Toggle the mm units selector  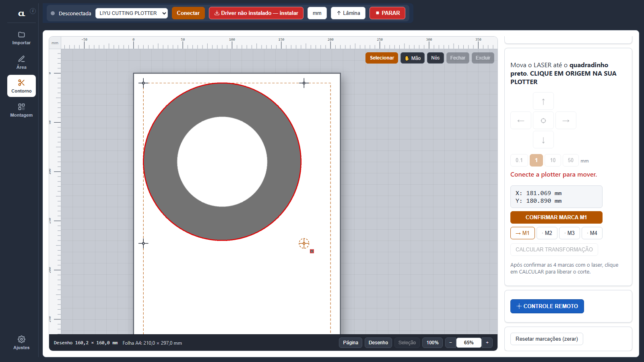pyautogui.click(x=317, y=13)
